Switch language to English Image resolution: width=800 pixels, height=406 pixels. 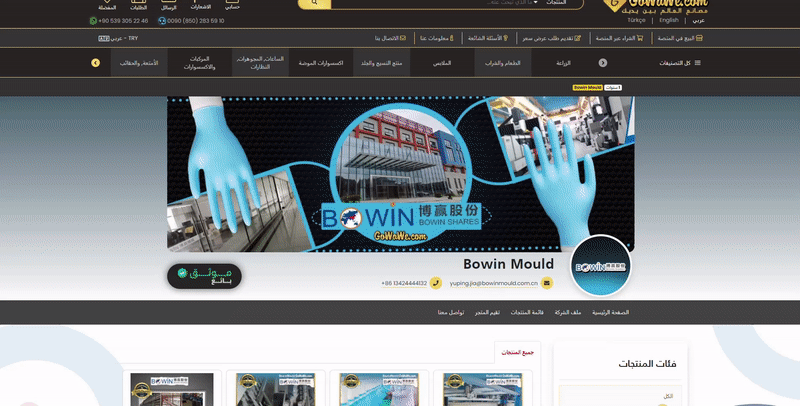coord(668,20)
